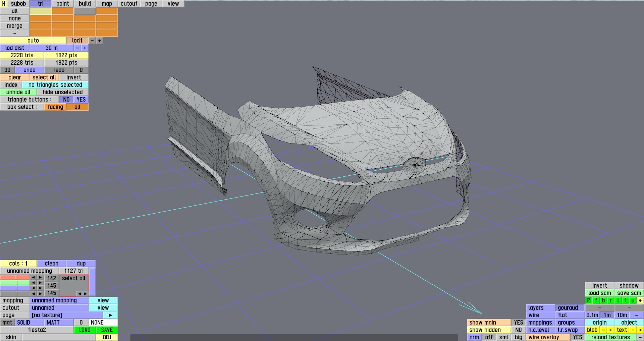Viewport: 644px width, 341px height.
Task: Click the clean button beside cols
Action: click(52, 264)
